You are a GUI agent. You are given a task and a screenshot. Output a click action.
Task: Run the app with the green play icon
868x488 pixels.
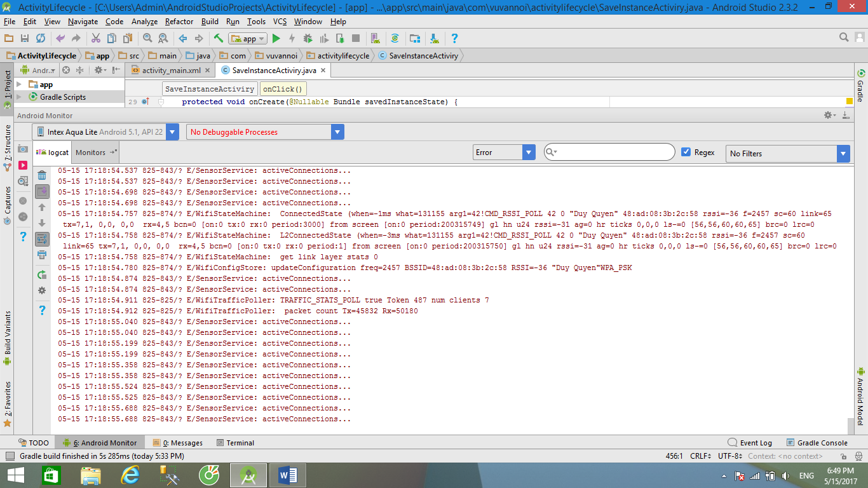tap(276, 39)
